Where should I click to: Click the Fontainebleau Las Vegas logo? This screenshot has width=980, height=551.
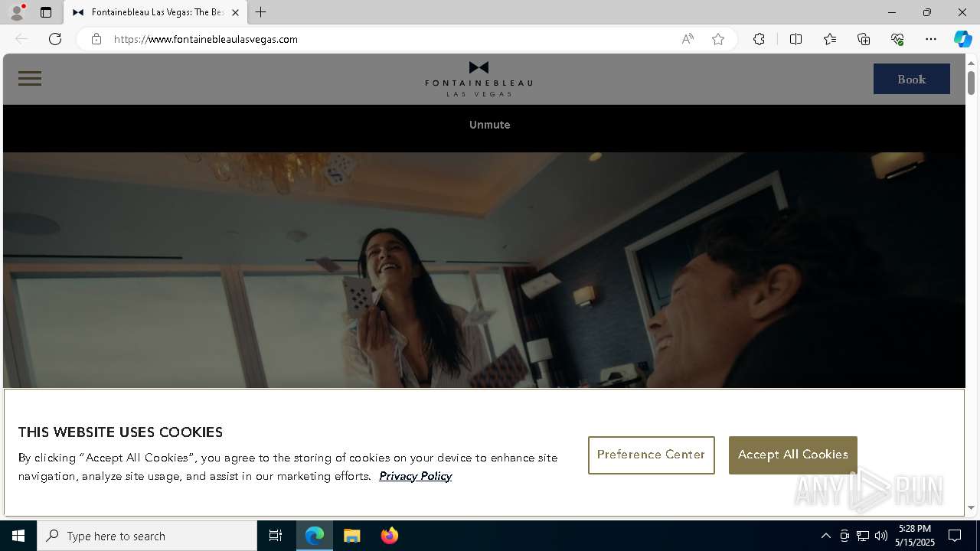pyautogui.click(x=479, y=79)
